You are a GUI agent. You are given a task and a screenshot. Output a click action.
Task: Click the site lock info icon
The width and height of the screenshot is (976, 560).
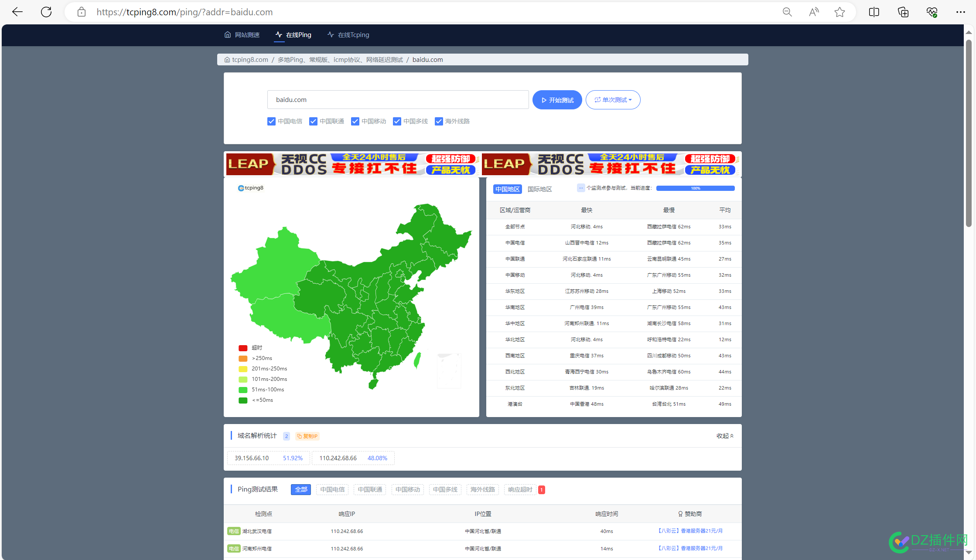click(x=82, y=12)
